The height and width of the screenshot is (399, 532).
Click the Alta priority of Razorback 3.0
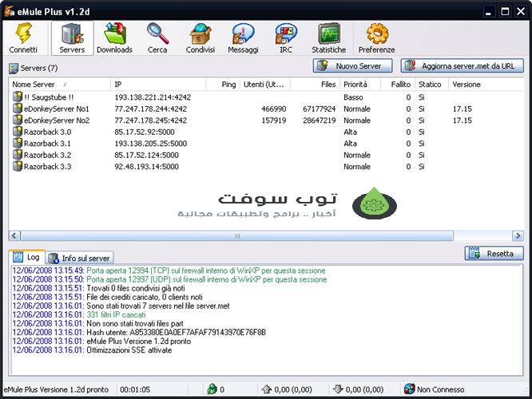pos(350,132)
